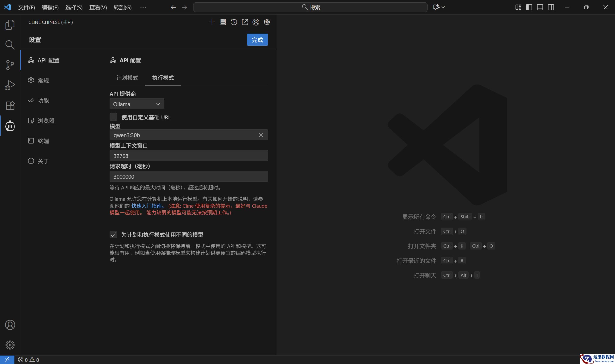Open Cline MCP servers icon
The image size is (615, 364).
click(x=223, y=22)
